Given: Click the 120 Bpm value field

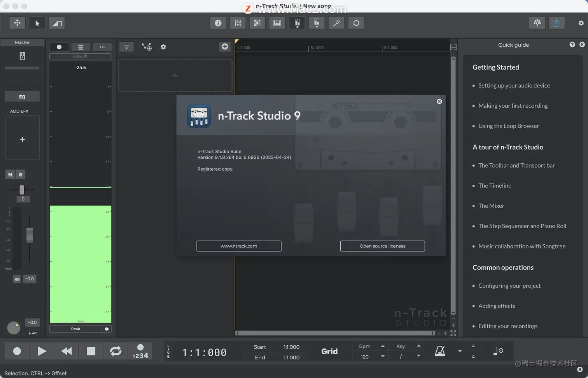Looking at the screenshot, I should click(x=365, y=357).
